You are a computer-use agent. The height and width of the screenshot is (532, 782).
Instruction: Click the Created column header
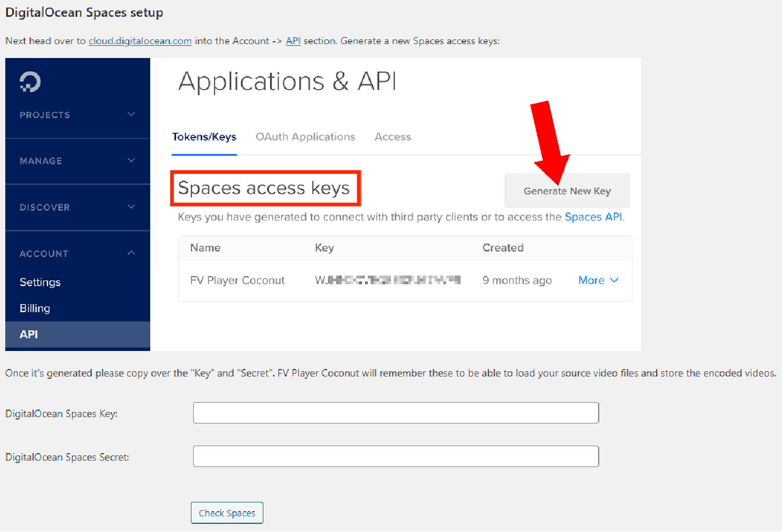[503, 248]
